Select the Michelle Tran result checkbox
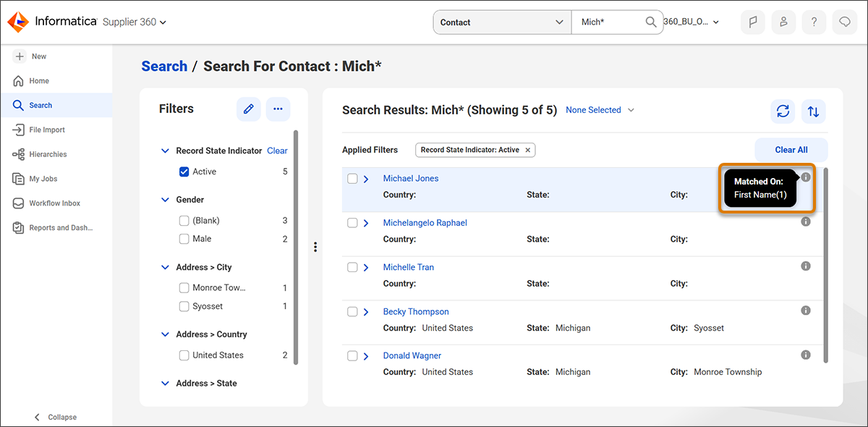868x427 pixels. [x=352, y=267]
